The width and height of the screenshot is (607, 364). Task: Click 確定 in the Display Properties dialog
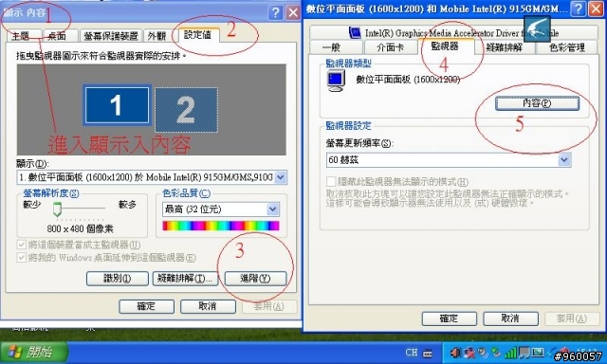coord(146,306)
